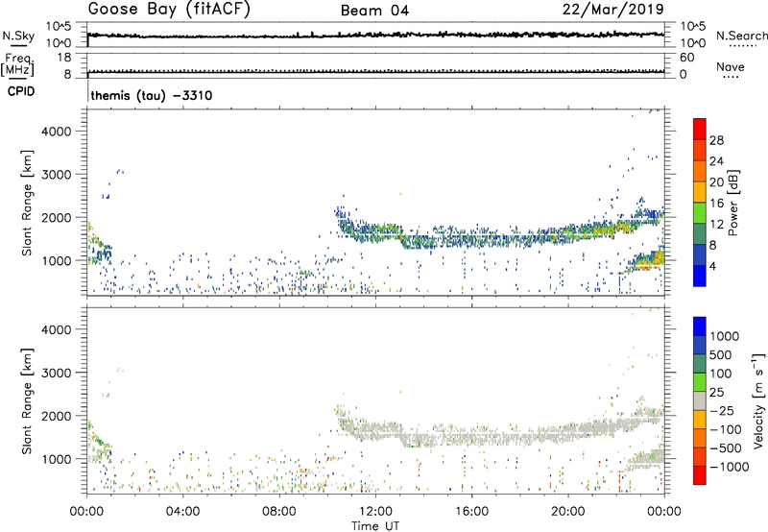Screen dimensions: 768x532
Task: Click the 'Goose Bay (fitACF)' title
Action: pyautogui.click(x=169, y=10)
